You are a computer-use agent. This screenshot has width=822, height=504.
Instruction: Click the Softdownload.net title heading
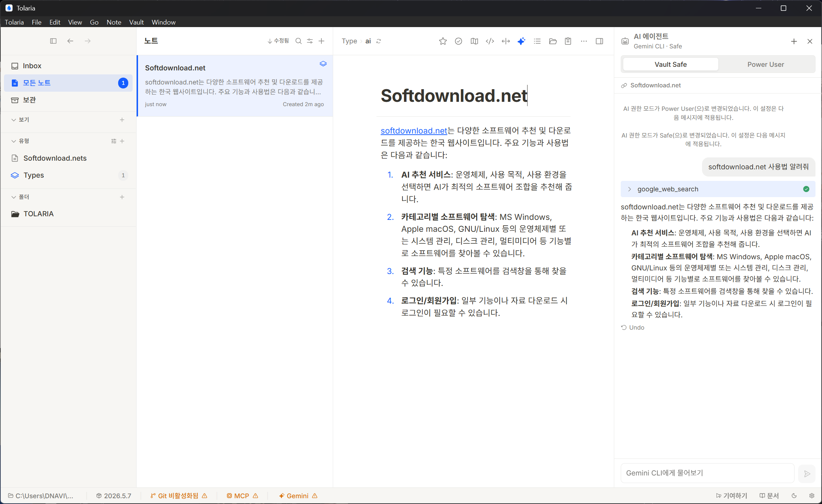[x=454, y=96]
